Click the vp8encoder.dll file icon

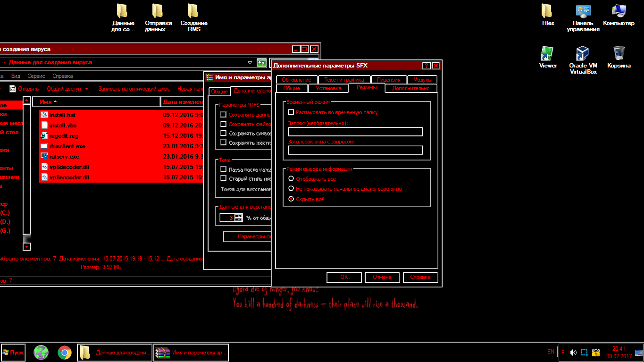point(44,177)
